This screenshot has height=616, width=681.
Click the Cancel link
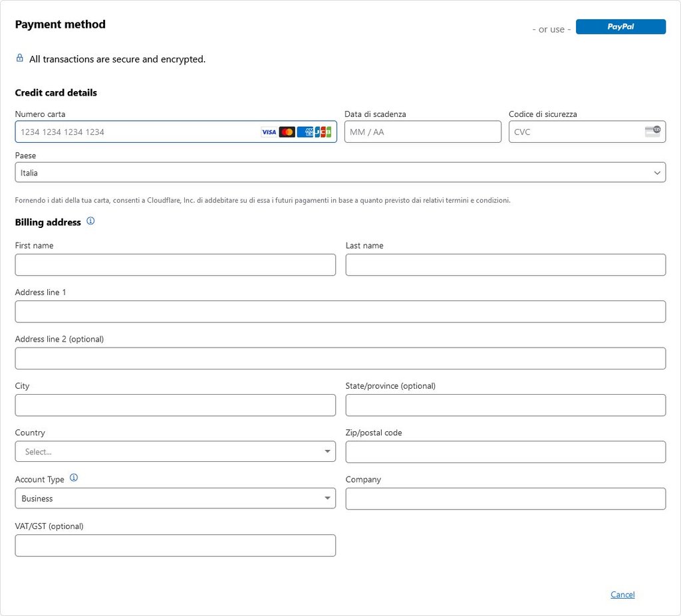[x=622, y=595]
